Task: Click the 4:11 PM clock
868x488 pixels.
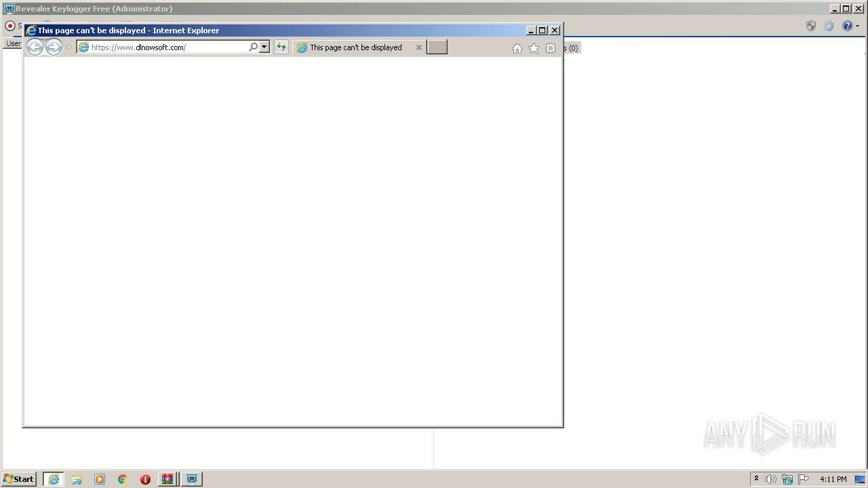Action: (833, 479)
